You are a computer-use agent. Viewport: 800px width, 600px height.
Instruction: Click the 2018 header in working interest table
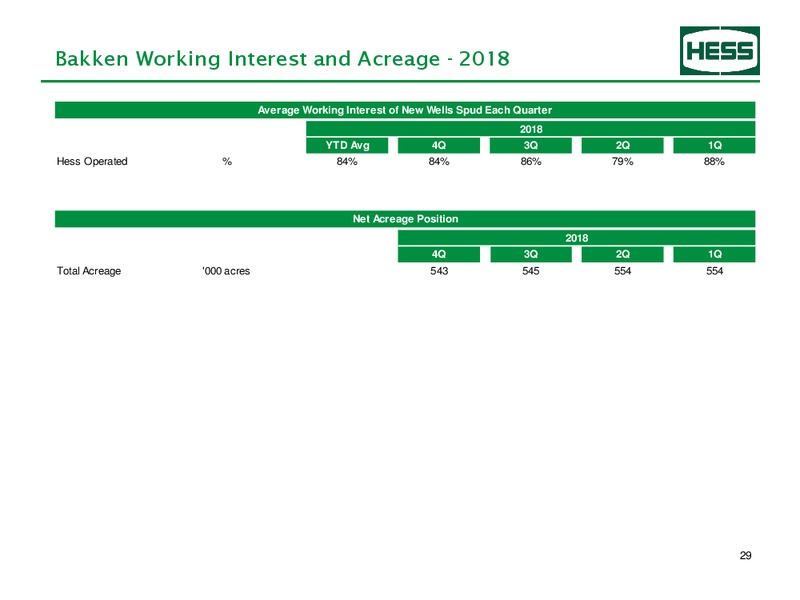pos(531,129)
